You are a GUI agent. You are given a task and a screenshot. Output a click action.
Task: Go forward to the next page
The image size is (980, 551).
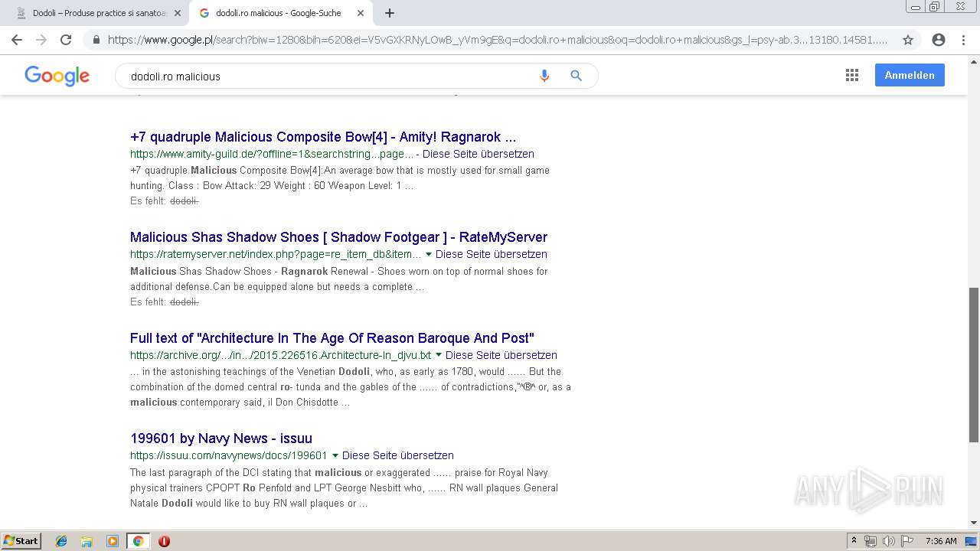pyautogui.click(x=41, y=40)
